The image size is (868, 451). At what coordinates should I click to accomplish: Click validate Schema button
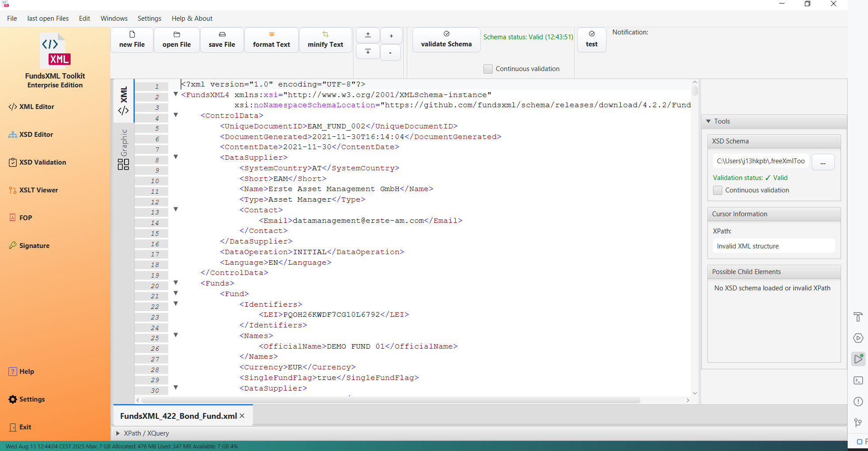446,40
